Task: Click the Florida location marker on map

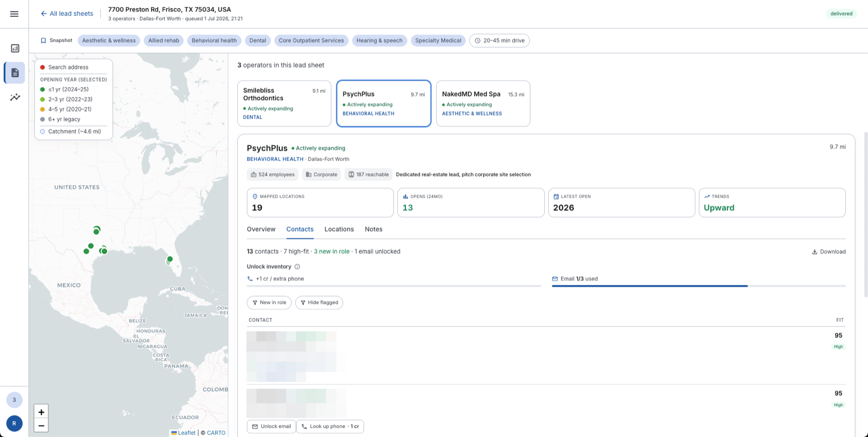Action: [170, 259]
